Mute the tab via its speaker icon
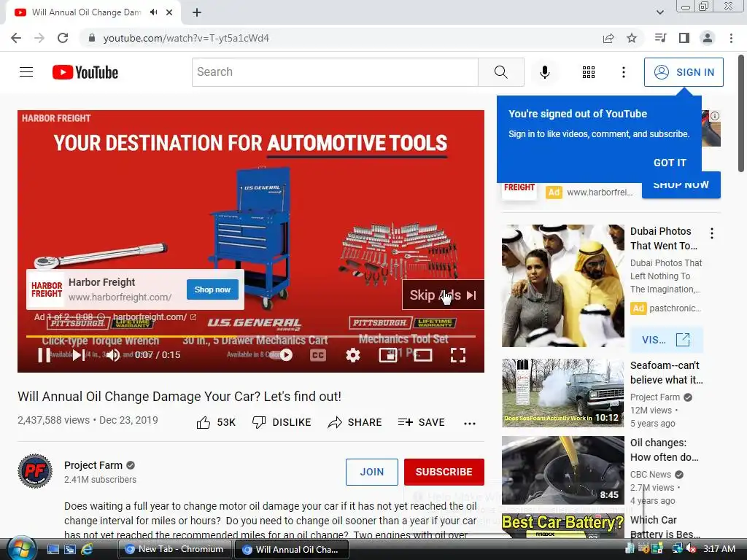Image resolution: width=747 pixels, height=560 pixels. (x=153, y=12)
